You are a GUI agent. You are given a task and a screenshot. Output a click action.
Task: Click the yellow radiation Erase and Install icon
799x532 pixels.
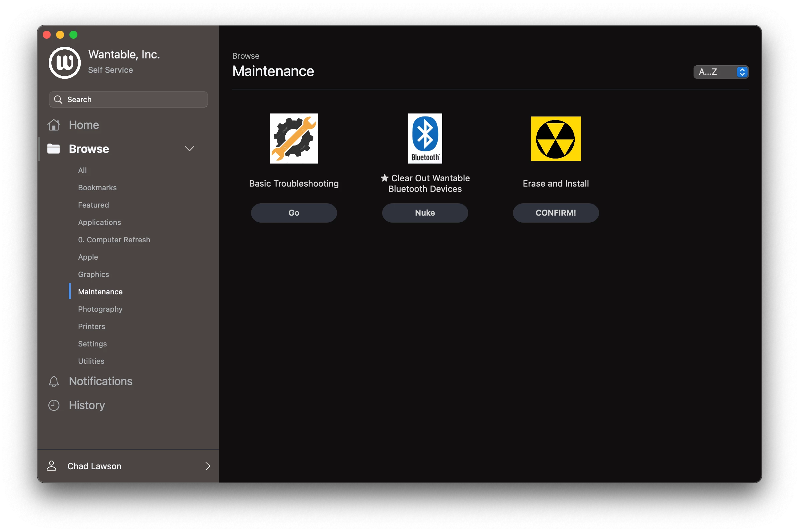pyautogui.click(x=555, y=139)
